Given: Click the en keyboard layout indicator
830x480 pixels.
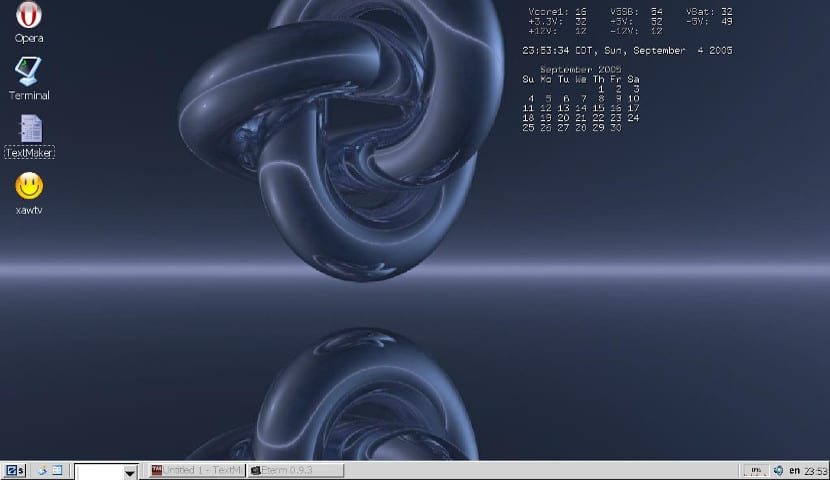Looking at the screenshot, I should (x=795, y=470).
